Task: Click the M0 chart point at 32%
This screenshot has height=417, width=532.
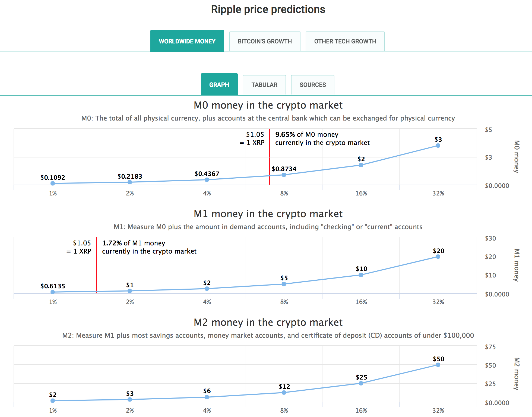Action: pos(438,146)
